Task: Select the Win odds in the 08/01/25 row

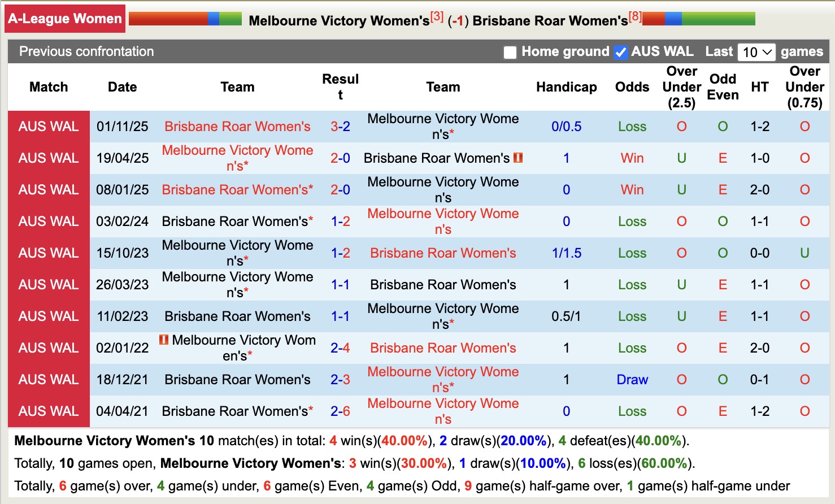Action: [x=632, y=190]
